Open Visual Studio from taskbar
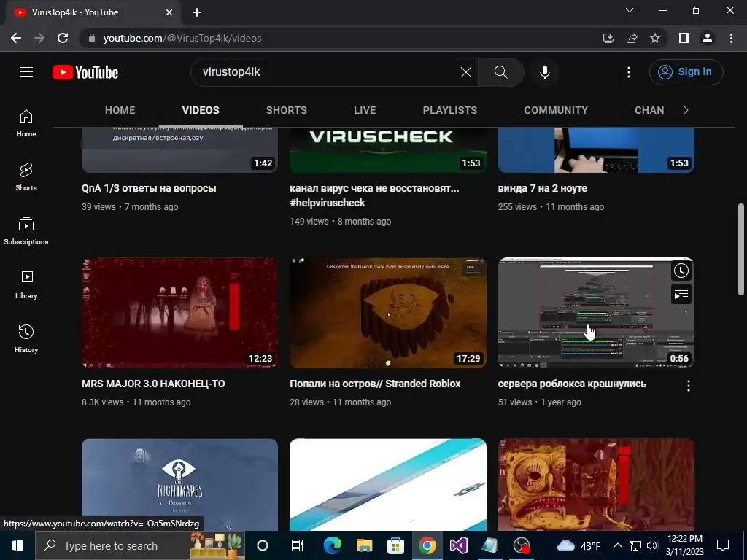This screenshot has height=560, width=747. (x=458, y=545)
